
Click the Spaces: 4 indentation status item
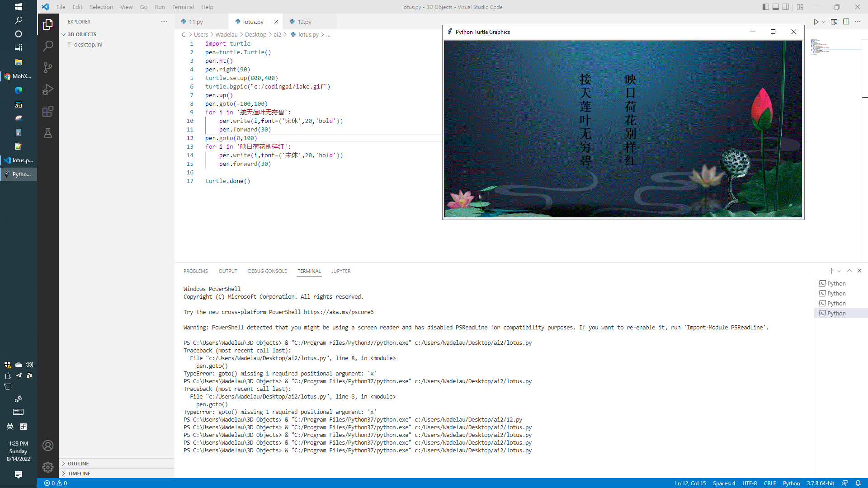pyautogui.click(x=724, y=483)
